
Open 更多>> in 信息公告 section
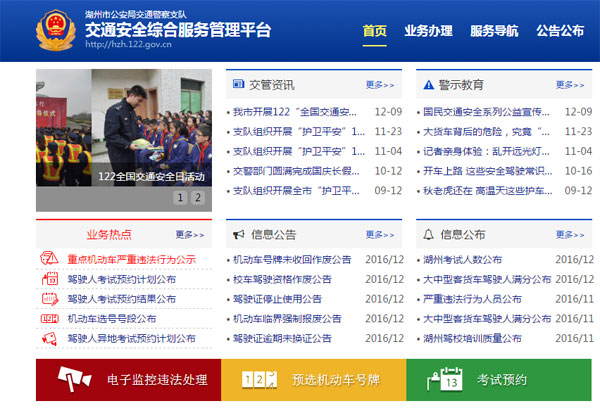click(380, 234)
